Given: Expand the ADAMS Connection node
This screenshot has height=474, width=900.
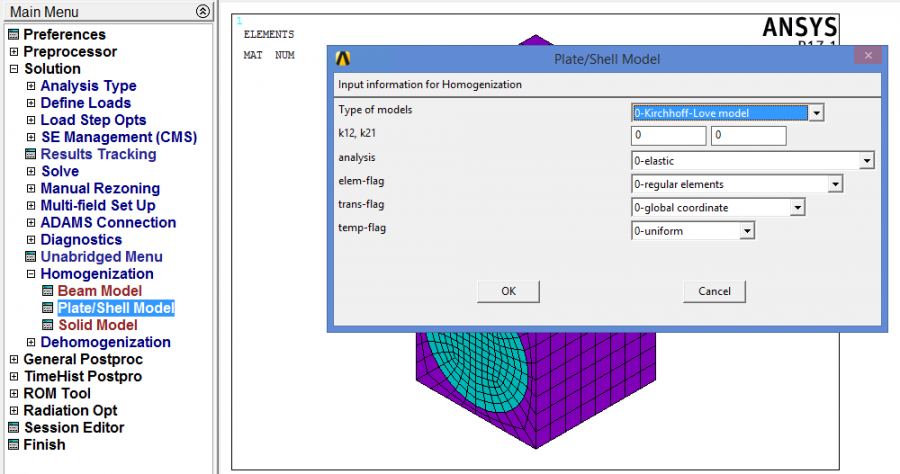Looking at the screenshot, I should pyautogui.click(x=31, y=223).
